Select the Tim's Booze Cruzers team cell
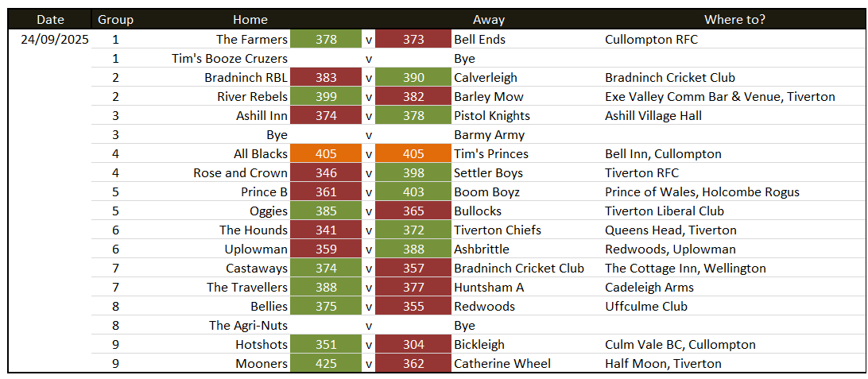This screenshot has height=379, width=868. tap(230, 58)
